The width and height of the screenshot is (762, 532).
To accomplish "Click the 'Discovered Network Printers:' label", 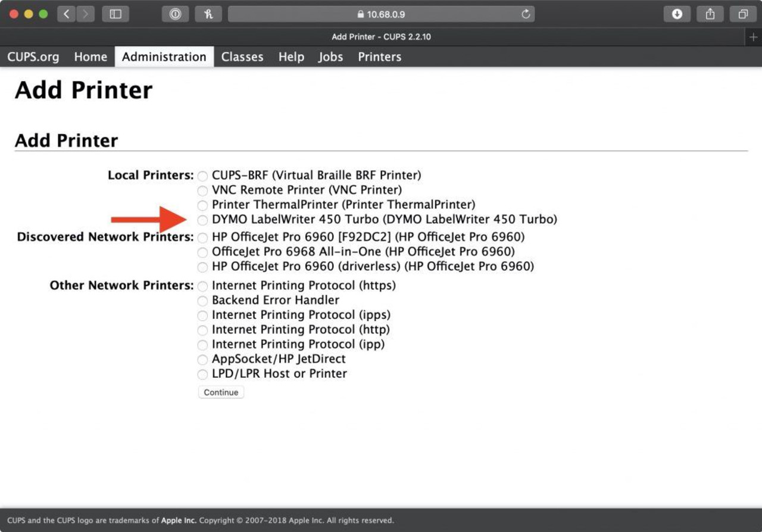I will [x=105, y=237].
